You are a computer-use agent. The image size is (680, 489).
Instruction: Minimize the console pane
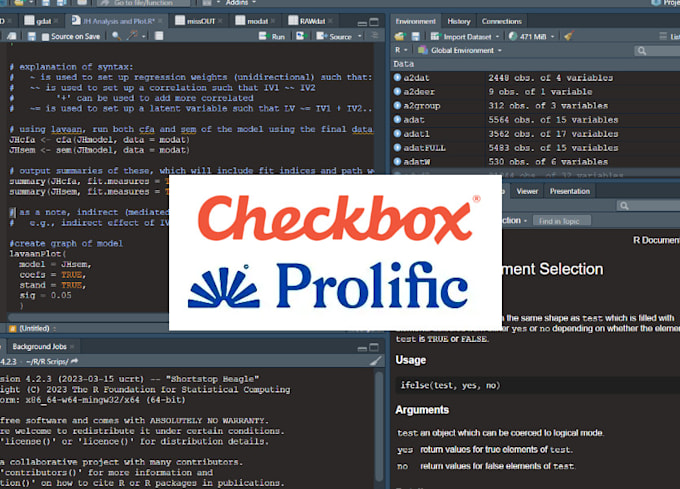[x=362, y=348]
